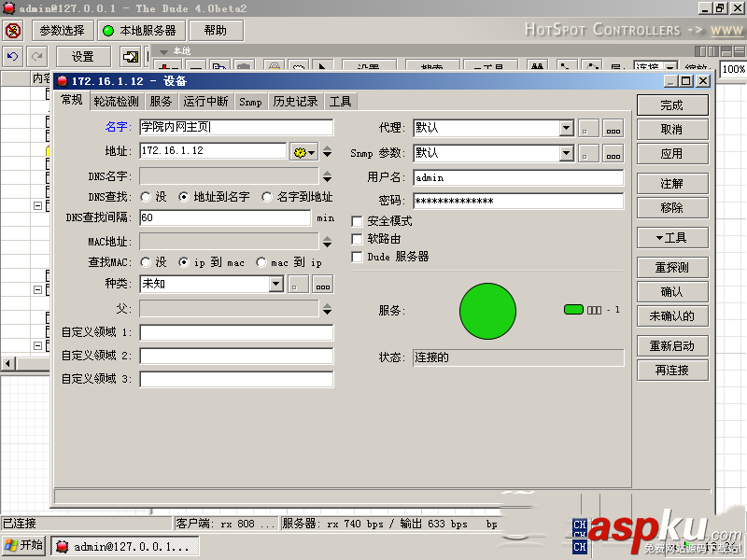Check the Dude 服务器 checkbox
Viewport: 747px width, 560px height.
point(357,258)
